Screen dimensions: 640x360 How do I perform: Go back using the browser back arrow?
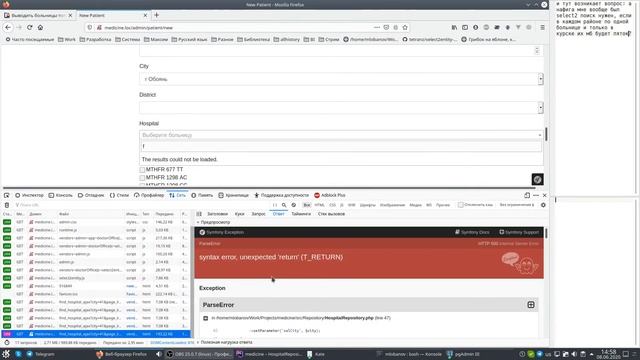click(x=8, y=27)
